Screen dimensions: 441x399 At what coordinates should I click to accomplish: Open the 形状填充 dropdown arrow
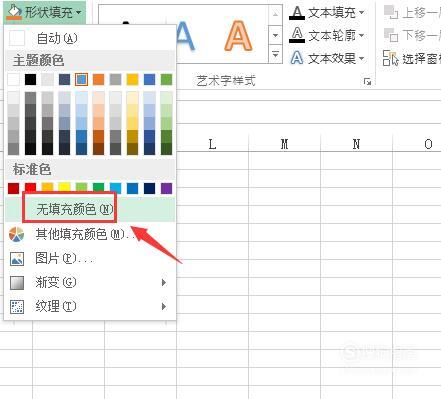(x=79, y=13)
